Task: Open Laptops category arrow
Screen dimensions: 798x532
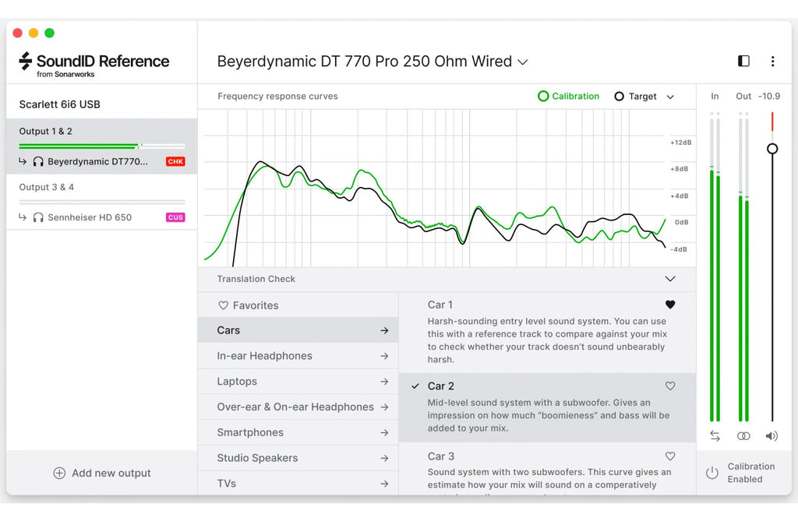Action: pyautogui.click(x=384, y=382)
